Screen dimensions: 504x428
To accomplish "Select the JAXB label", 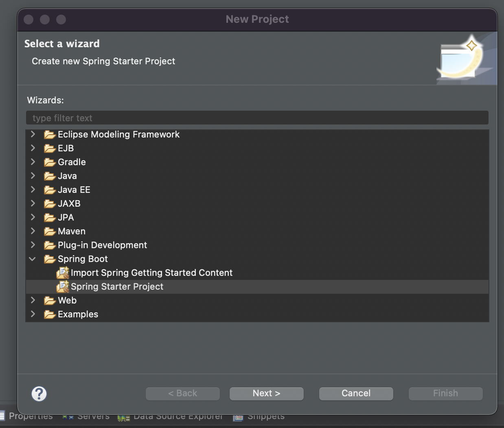I will (69, 204).
